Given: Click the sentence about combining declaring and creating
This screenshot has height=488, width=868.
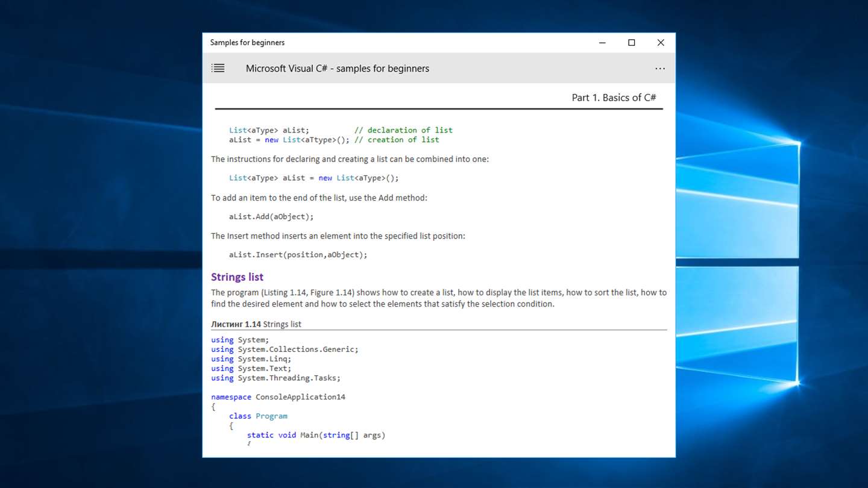Looking at the screenshot, I should pos(350,160).
